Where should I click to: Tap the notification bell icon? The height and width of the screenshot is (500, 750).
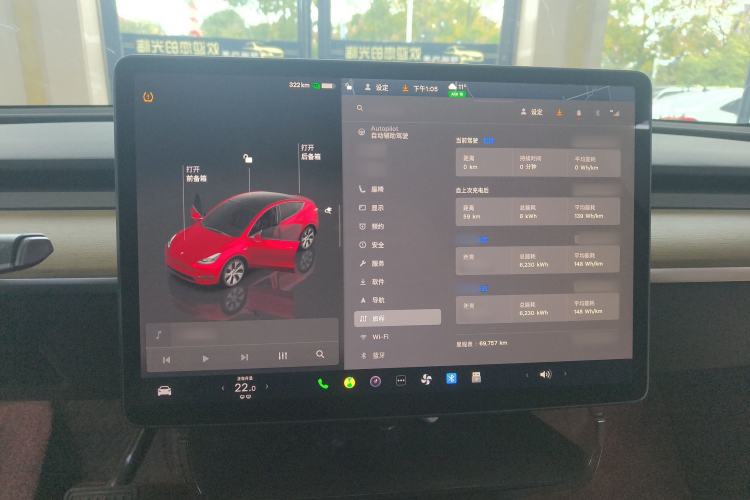[579, 113]
